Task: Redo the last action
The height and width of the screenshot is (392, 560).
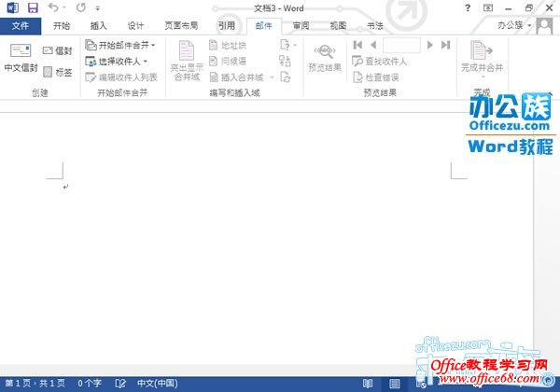Action: 81,7
